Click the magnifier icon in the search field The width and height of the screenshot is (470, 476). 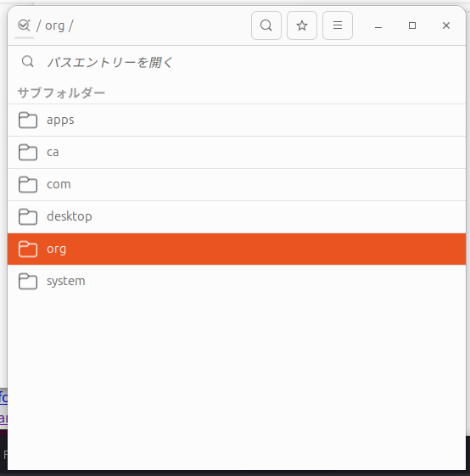[28, 62]
